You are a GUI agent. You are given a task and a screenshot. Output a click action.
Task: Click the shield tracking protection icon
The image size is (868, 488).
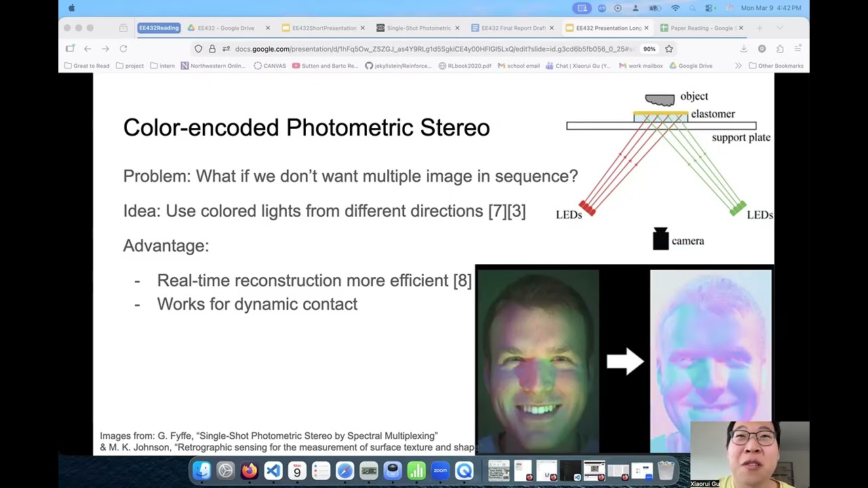[198, 49]
